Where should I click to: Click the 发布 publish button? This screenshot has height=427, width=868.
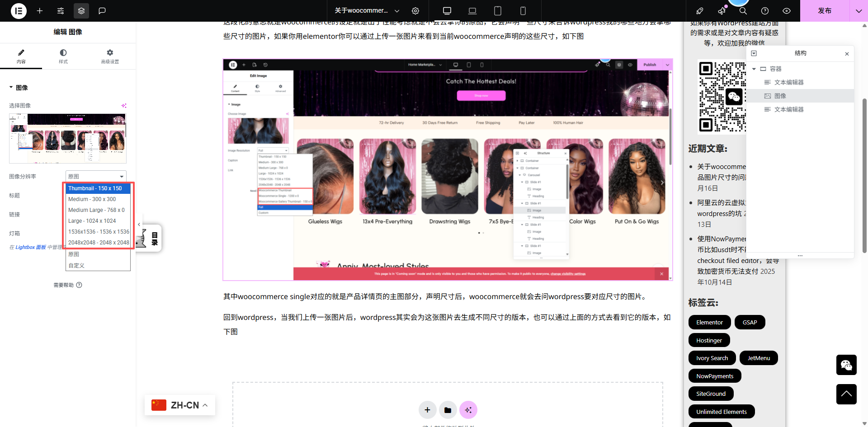(825, 11)
